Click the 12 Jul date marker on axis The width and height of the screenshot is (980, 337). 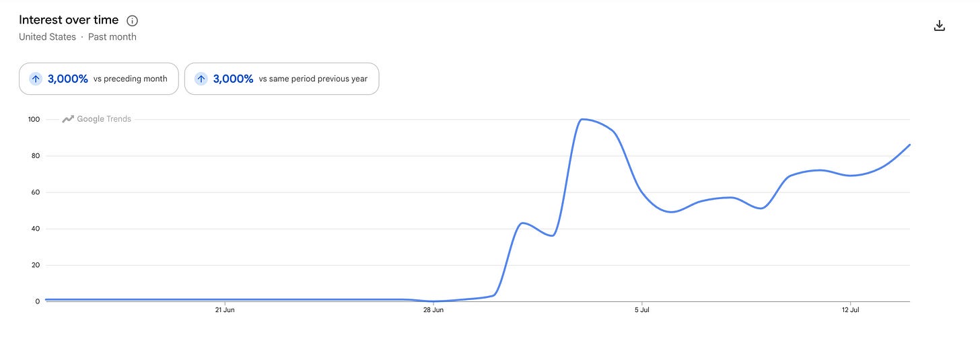tap(851, 311)
